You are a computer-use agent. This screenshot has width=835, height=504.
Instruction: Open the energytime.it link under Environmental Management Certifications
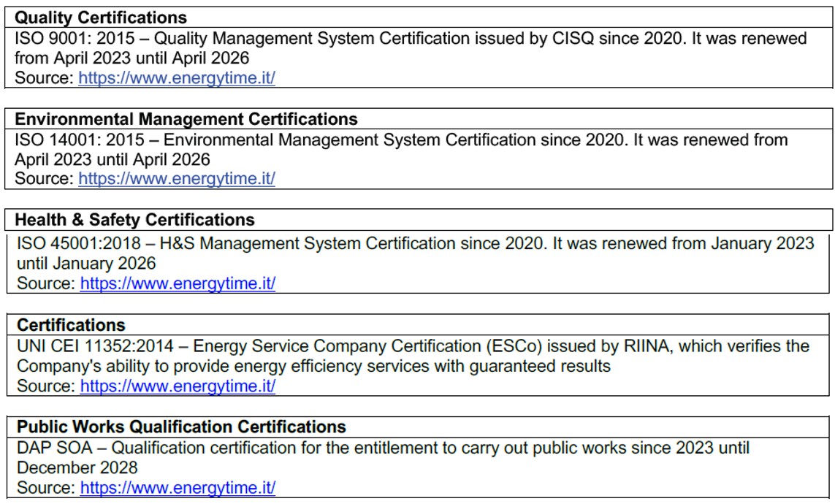click(x=176, y=179)
